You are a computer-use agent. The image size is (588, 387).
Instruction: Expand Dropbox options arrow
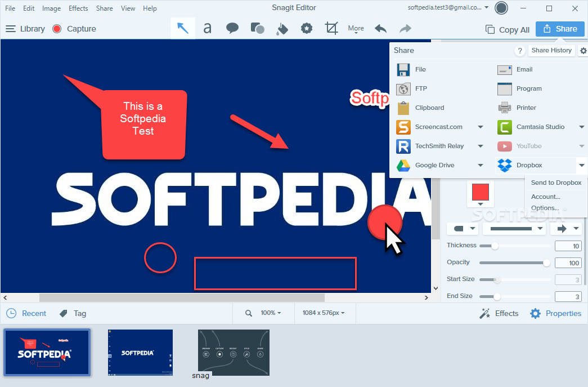(x=582, y=165)
